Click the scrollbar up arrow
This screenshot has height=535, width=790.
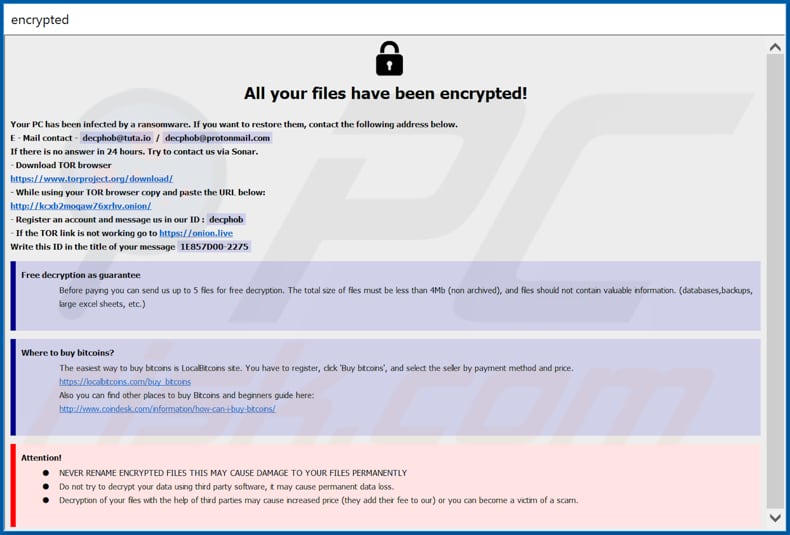pos(775,46)
